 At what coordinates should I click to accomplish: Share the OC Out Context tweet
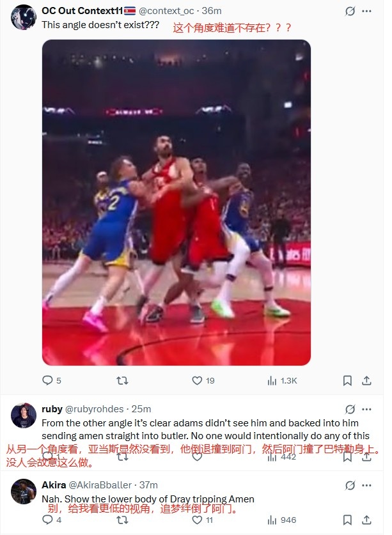pos(366,380)
